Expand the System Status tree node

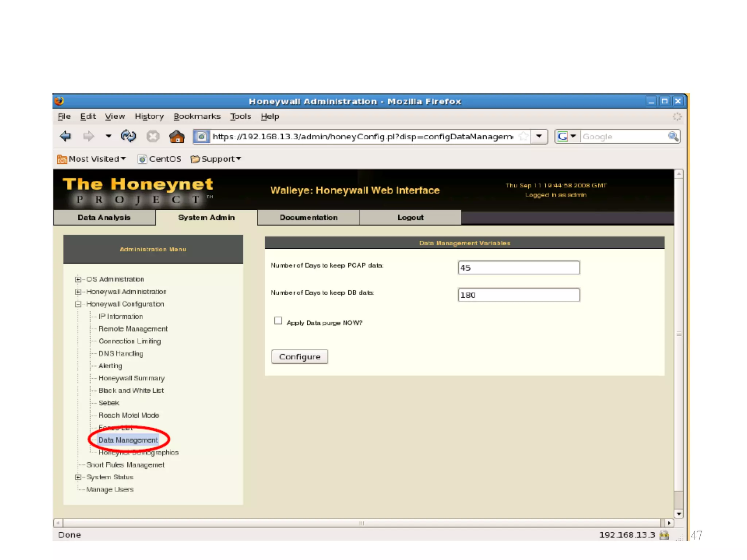78,477
